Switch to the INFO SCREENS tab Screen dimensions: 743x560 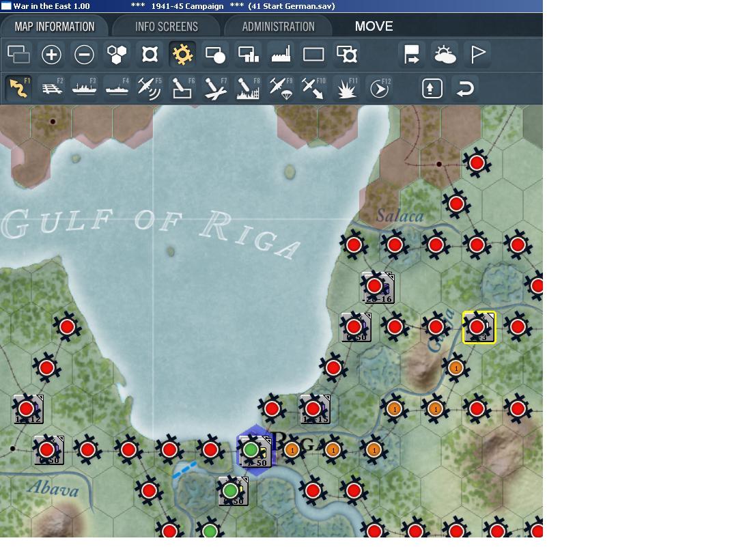[167, 27]
